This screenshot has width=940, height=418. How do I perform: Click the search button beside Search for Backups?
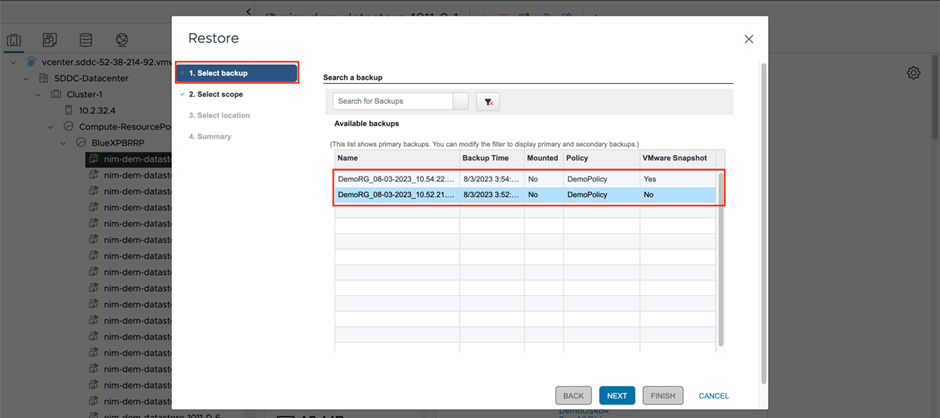(460, 101)
